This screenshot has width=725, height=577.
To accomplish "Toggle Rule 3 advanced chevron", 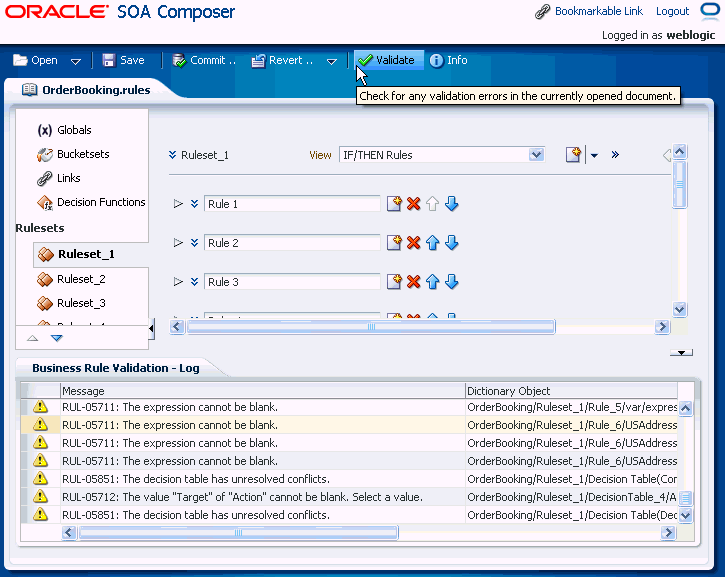I will pyautogui.click(x=195, y=282).
